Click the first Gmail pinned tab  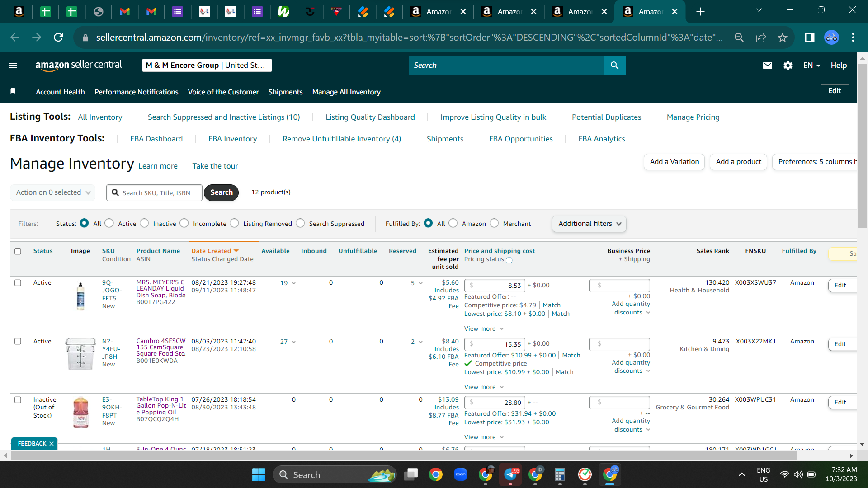click(125, 12)
